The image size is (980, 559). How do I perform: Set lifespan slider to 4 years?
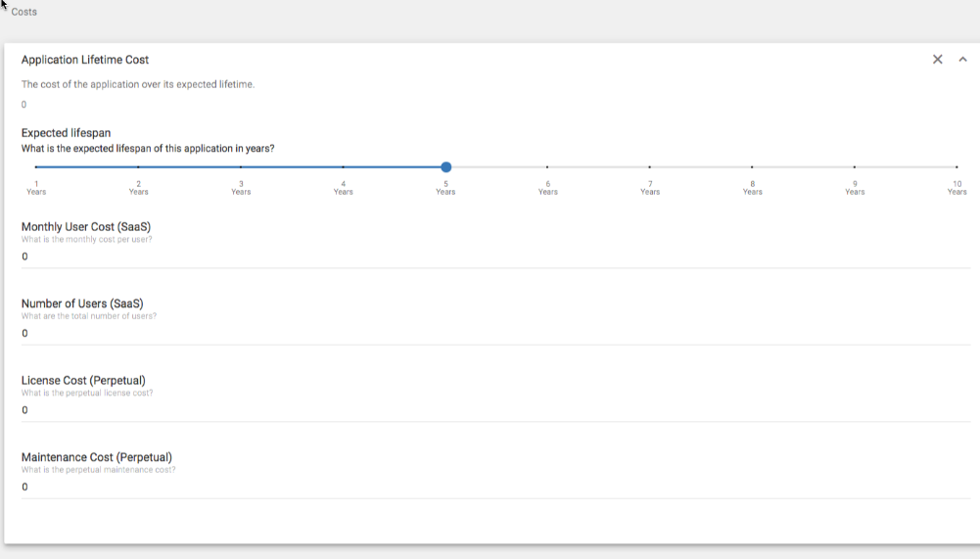[343, 167]
